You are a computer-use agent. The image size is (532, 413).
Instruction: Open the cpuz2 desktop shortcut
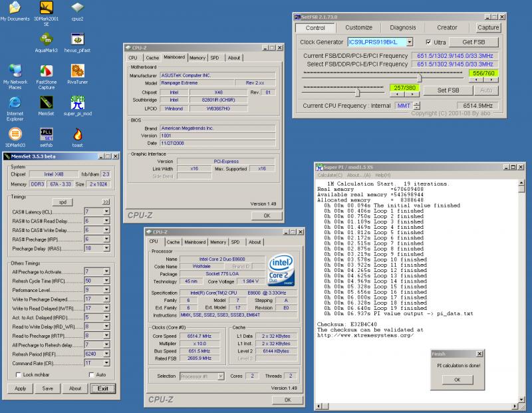tap(77, 11)
